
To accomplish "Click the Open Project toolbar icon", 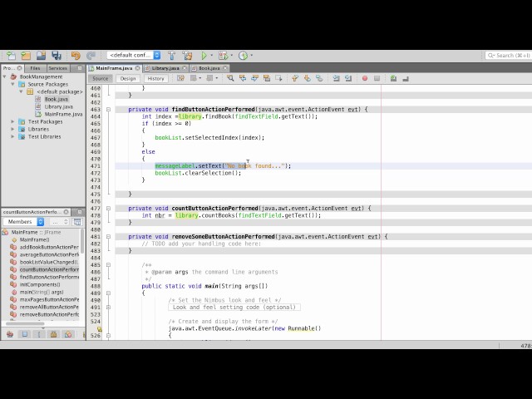I will point(41,56).
